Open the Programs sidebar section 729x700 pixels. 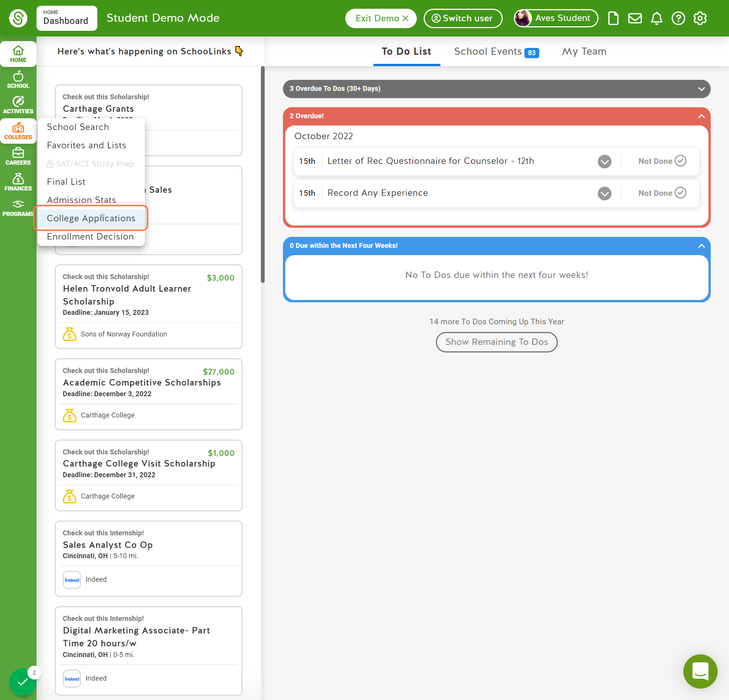pos(18,208)
